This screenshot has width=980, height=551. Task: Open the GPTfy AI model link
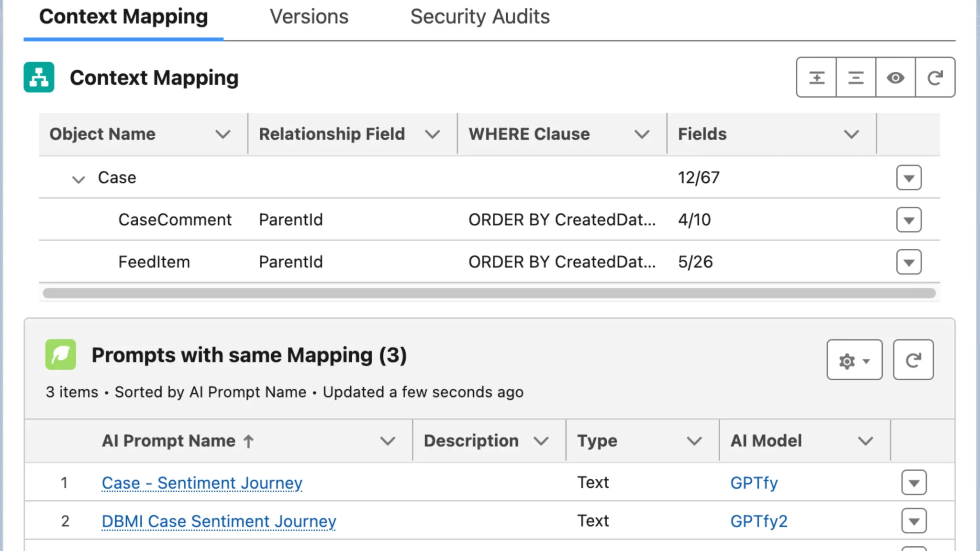tap(754, 483)
